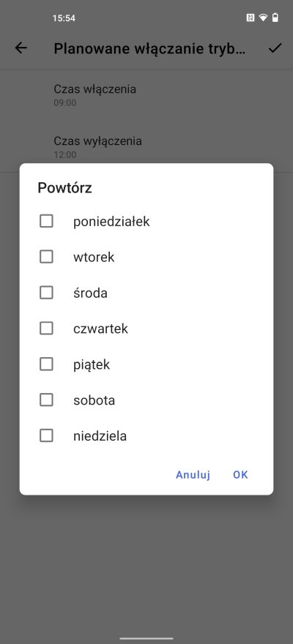Check the piątek checkbox
This screenshot has height=644, width=293.
click(46, 364)
